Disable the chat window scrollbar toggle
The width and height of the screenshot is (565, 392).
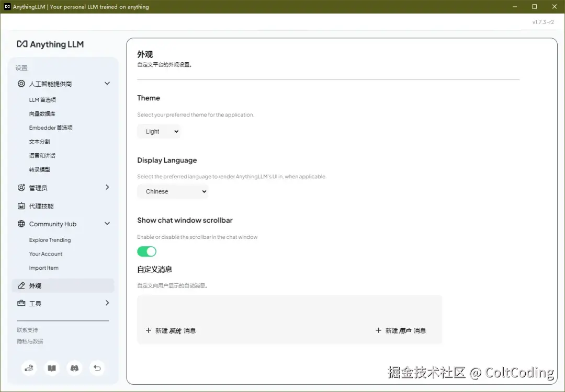(x=146, y=251)
